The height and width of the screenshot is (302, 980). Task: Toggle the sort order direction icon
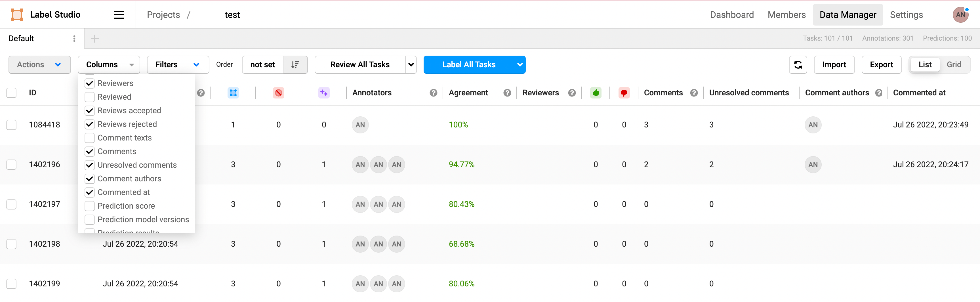(295, 65)
